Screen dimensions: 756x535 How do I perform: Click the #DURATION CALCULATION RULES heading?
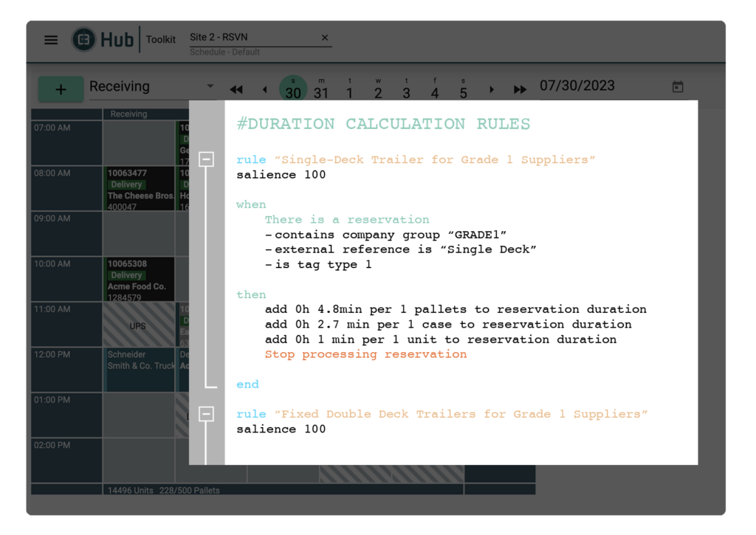[383, 124]
